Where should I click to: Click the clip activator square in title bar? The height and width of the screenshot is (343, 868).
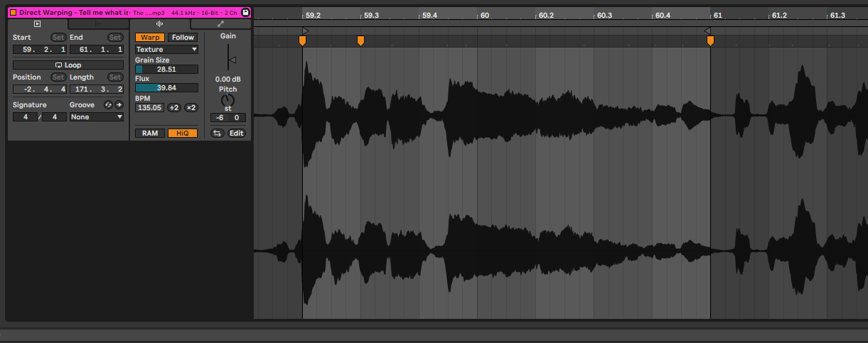click(x=13, y=12)
